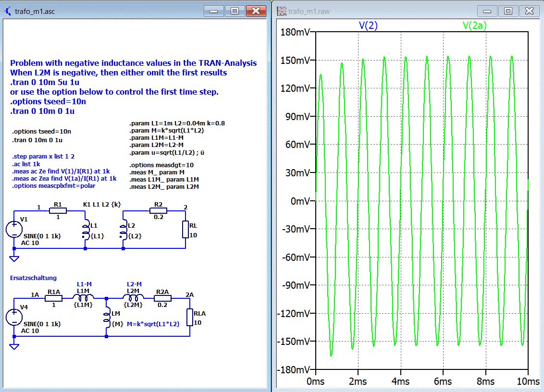Click the R2A resistor in the equivalent circuit
The width and height of the screenshot is (544, 392).
point(161,298)
